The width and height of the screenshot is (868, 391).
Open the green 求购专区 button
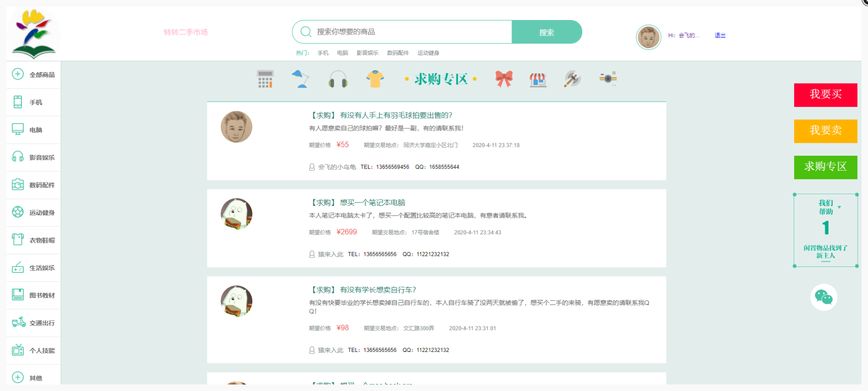pos(825,167)
